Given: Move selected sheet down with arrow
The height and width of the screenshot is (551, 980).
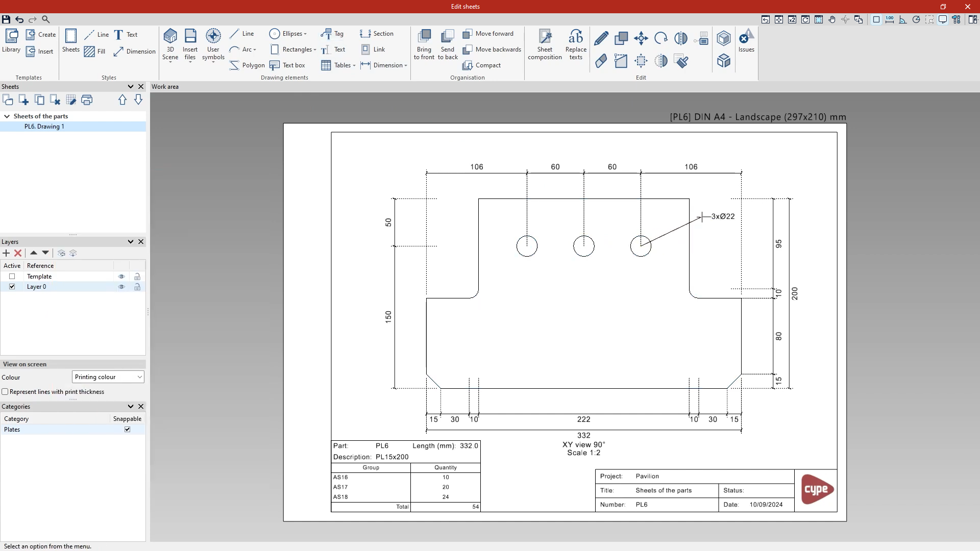Looking at the screenshot, I should point(138,100).
